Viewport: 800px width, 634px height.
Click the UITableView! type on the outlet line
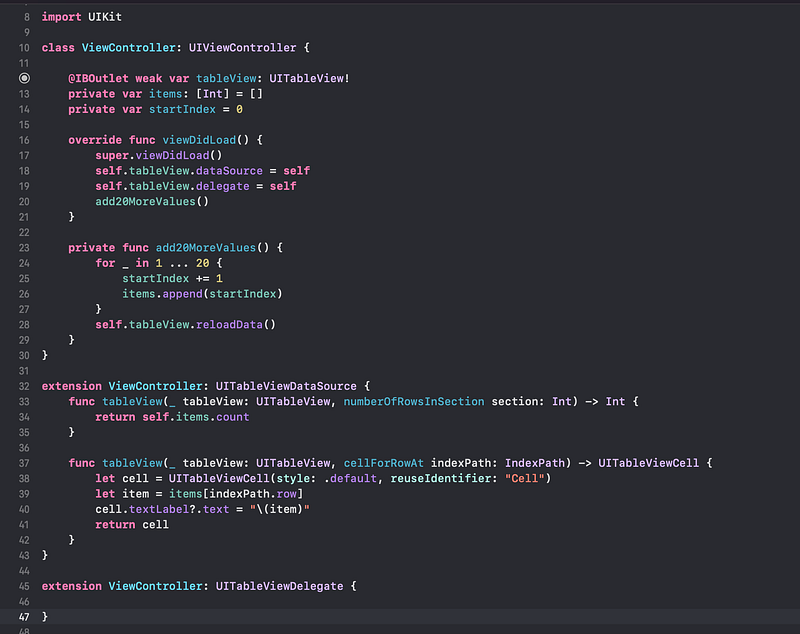tap(309, 78)
